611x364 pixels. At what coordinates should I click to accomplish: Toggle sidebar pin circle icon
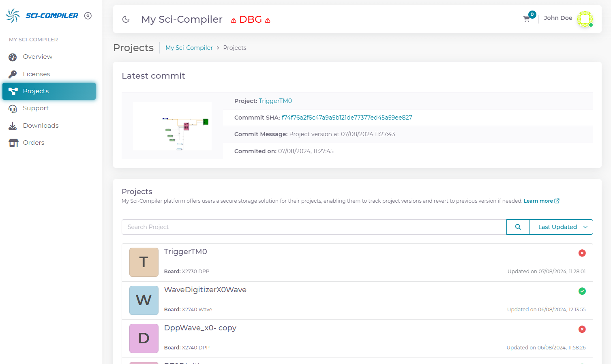(x=88, y=16)
